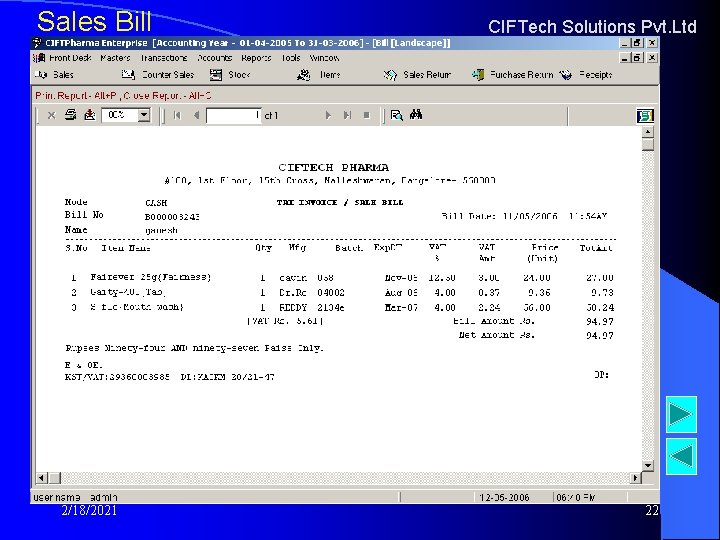Click the Counter Sales label
The width and height of the screenshot is (720, 540).
pyautogui.click(x=168, y=74)
